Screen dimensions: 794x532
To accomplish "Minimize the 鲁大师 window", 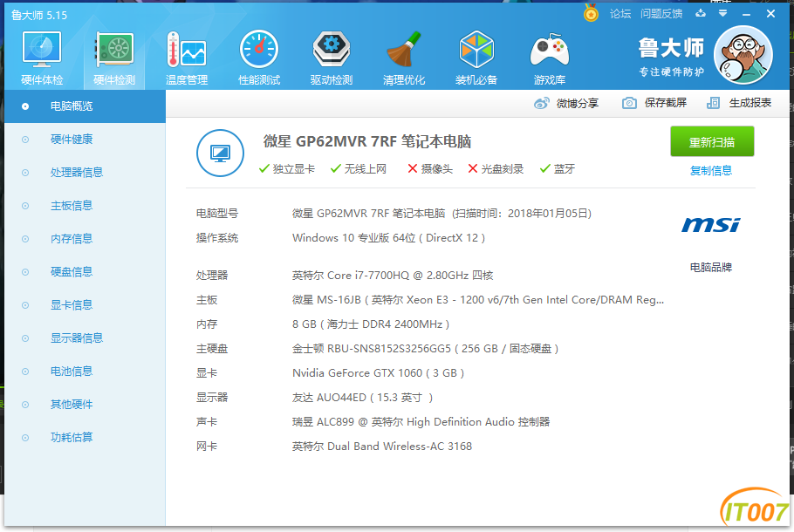I will 746,14.
